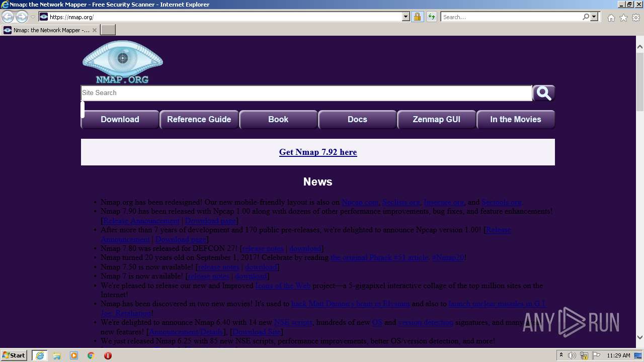
Task: Open the Download page
Action: 120,120
